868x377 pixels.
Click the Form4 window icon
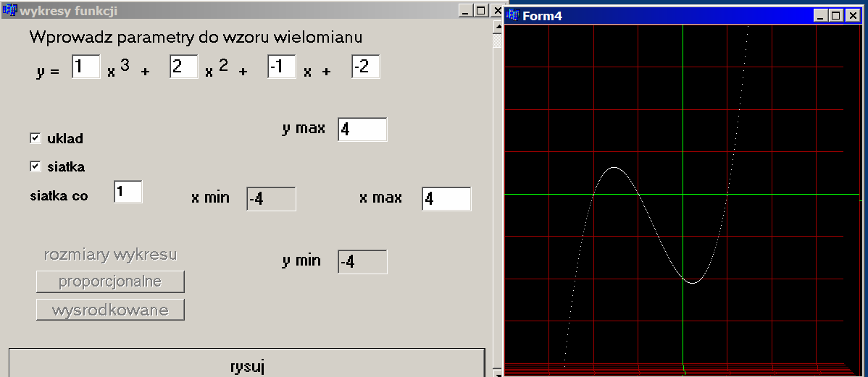point(513,15)
